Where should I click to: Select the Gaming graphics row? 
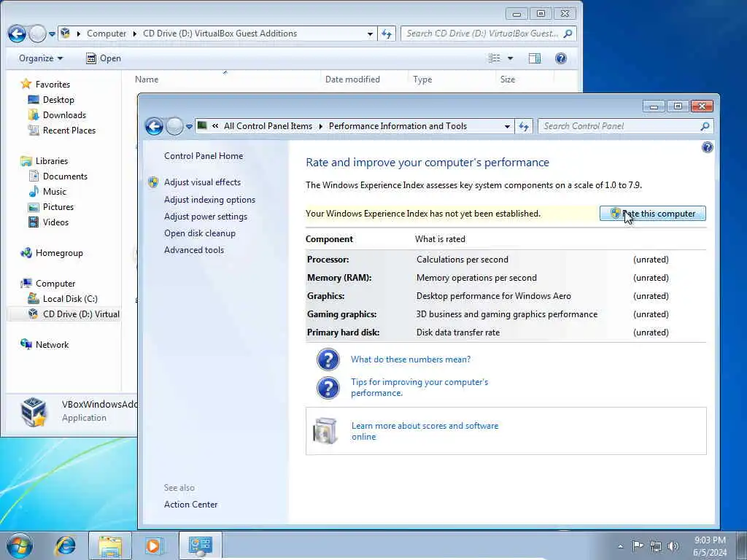click(506, 314)
